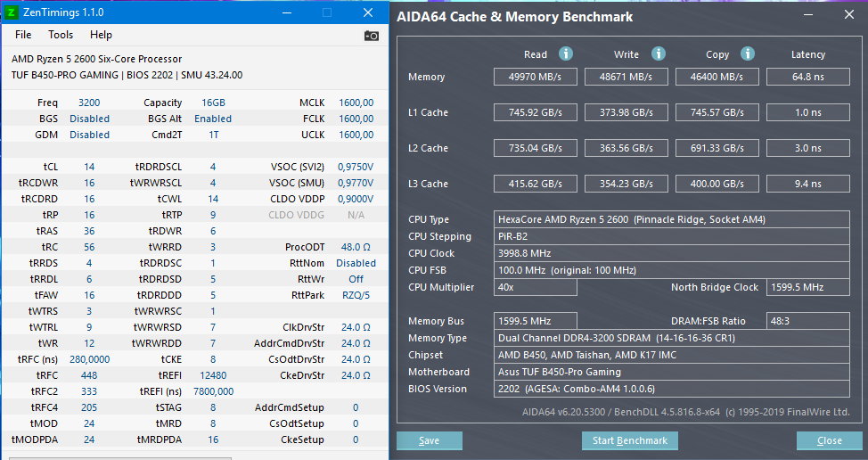Click the Copy info icon in AIDA64
Viewport: 868px width, 460px height.
(x=748, y=53)
